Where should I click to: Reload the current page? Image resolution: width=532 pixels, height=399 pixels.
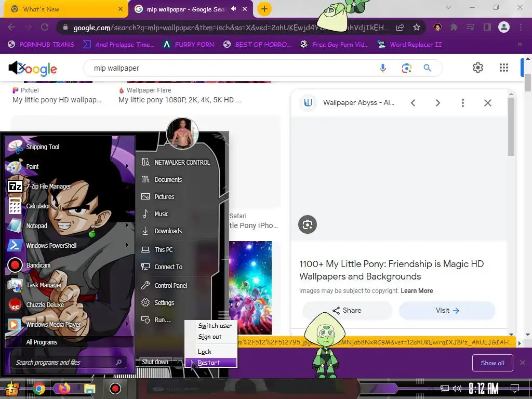45,27
